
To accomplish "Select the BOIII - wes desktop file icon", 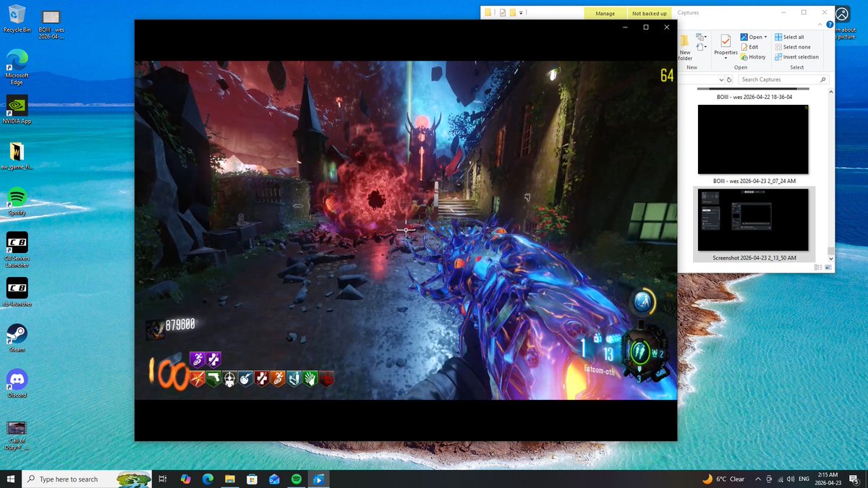I will point(51,25).
